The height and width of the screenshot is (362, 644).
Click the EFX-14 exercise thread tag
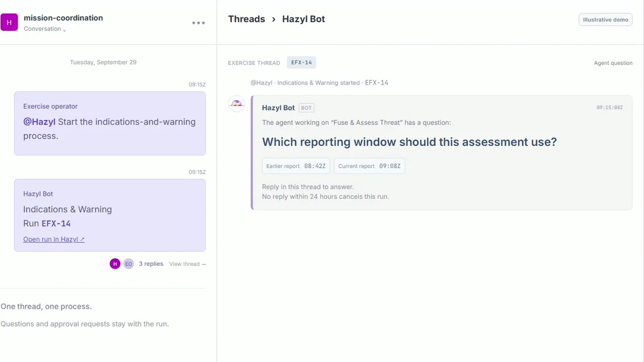pyautogui.click(x=302, y=62)
